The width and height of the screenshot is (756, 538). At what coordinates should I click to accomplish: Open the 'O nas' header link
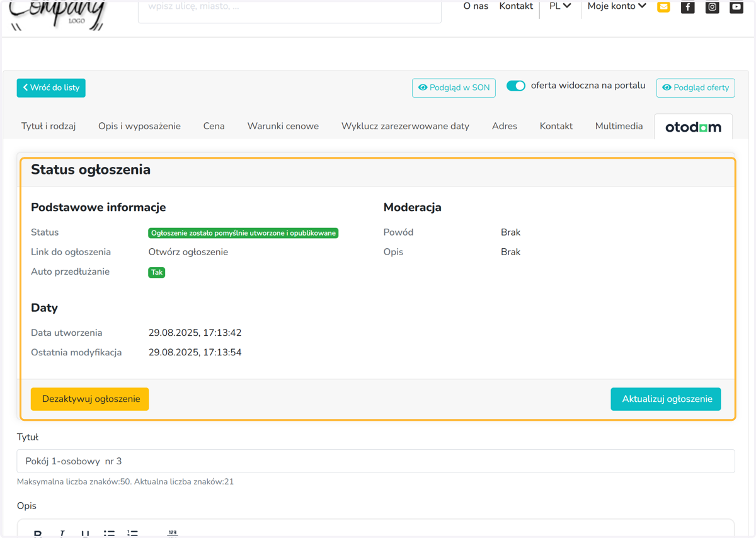click(x=476, y=6)
